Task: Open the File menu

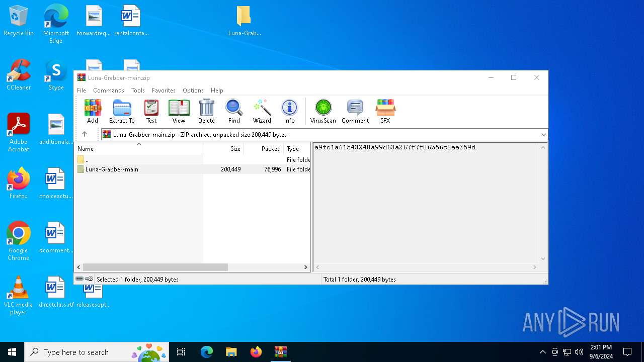Action: click(x=81, y=90)
